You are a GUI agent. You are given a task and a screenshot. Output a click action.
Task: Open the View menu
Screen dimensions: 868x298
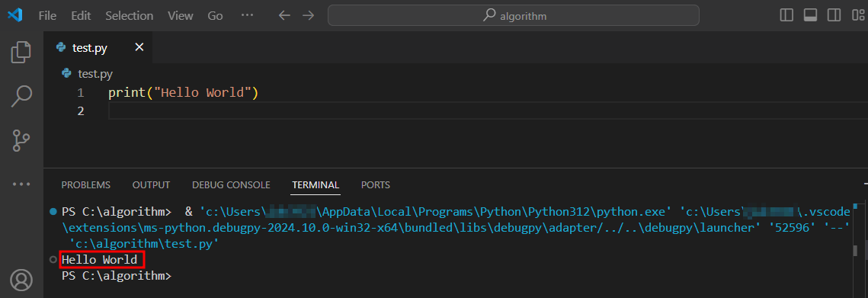click(180, 15)
